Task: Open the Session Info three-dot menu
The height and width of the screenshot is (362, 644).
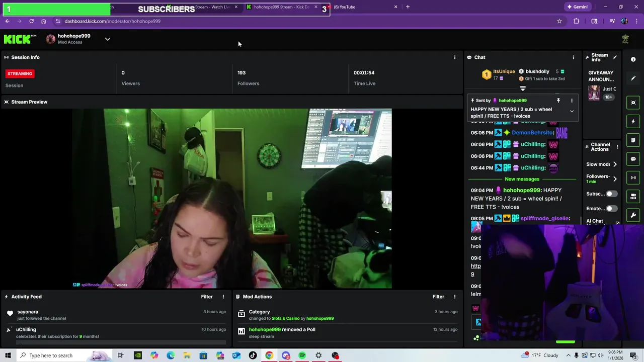Action: [455, 57]
